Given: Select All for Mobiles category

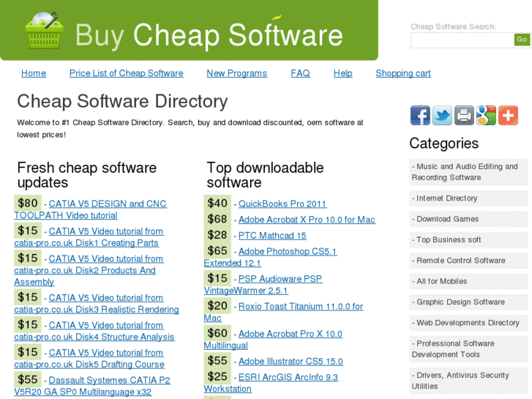Looking at the screenshot, I should point(468,281).
